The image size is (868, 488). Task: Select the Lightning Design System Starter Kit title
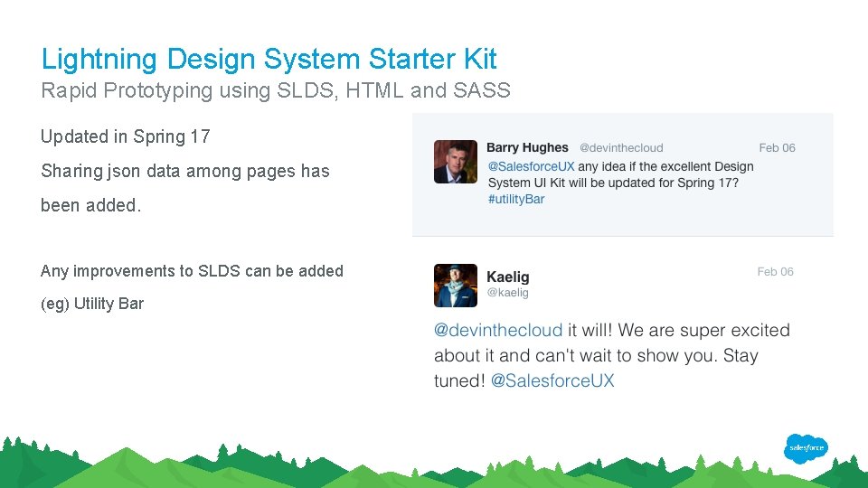269,59
